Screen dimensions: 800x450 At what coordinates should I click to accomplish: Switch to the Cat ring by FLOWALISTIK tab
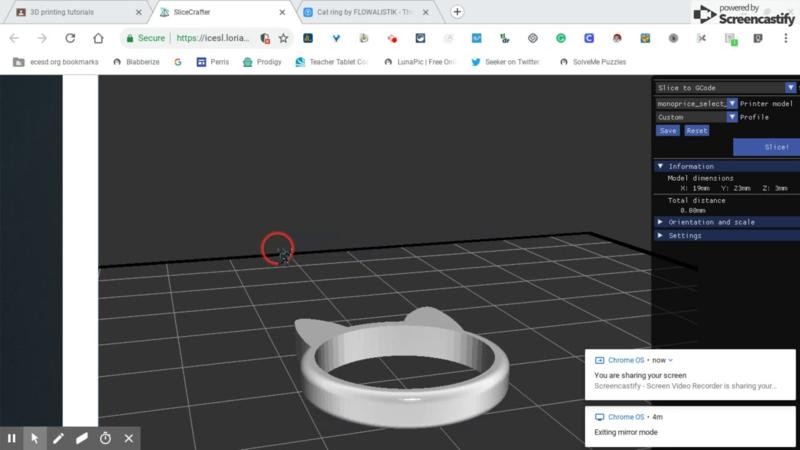click(364, 12)
